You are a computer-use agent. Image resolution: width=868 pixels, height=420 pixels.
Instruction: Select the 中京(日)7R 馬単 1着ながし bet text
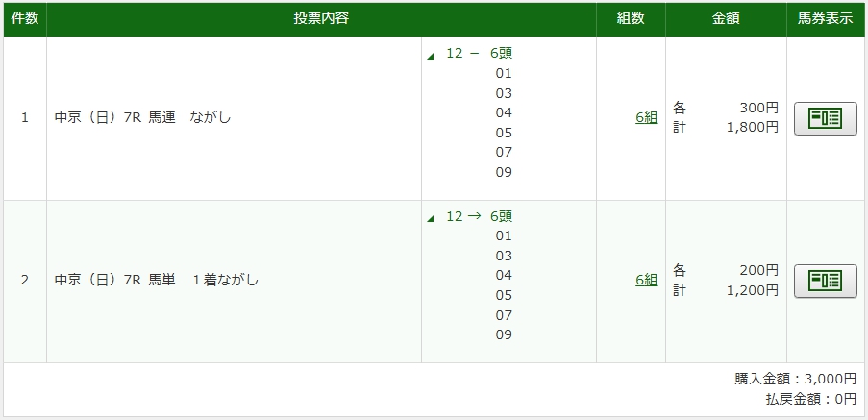click(x=157, y=281)
